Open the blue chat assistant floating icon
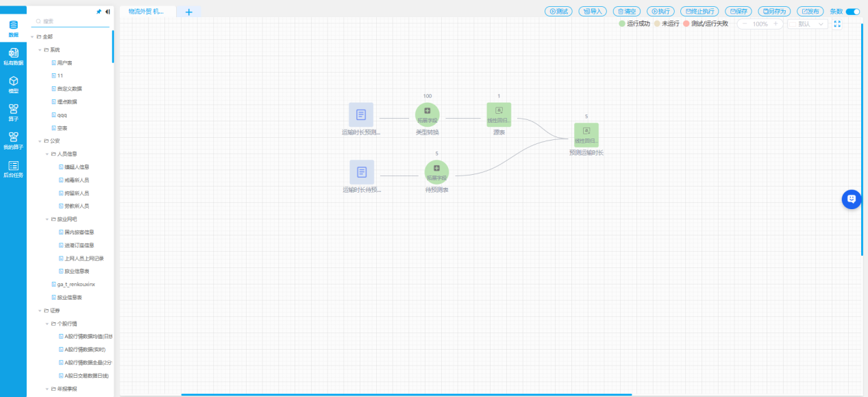Screen dimensions: 868x397 (851, 199)
